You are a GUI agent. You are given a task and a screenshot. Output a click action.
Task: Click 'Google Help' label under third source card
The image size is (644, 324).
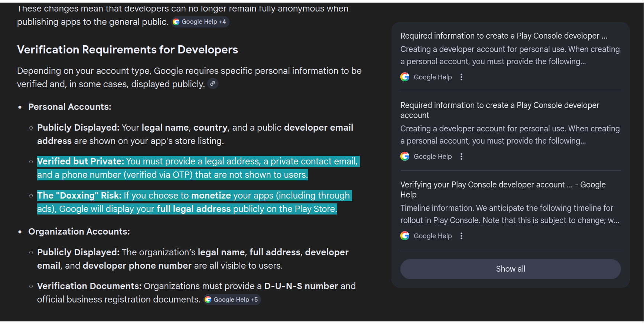point(433,236)
